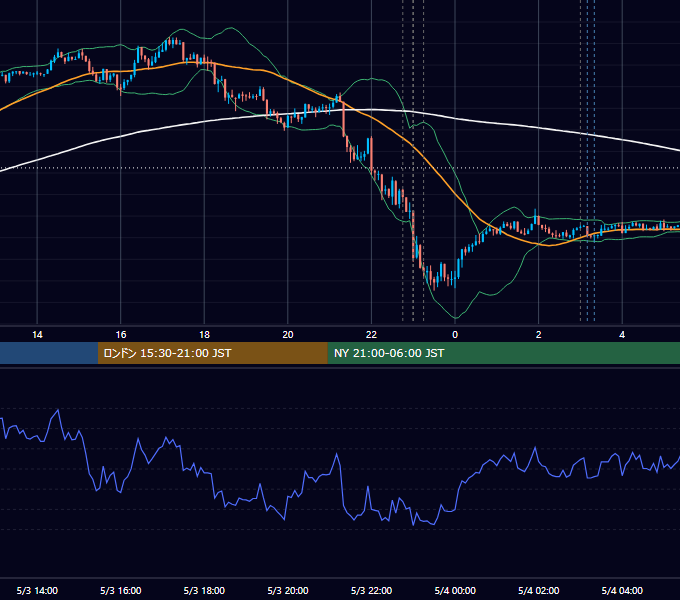The width and height of the screenshot is (680, 600).
Task: Click the '5/3 22:00' date label
Action: click(371, 590)
